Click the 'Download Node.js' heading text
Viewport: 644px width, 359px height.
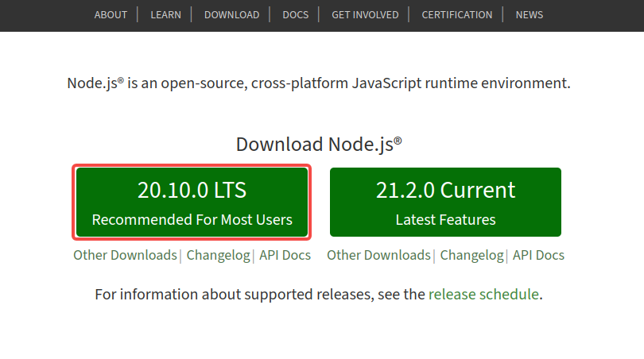pos(319,145)
